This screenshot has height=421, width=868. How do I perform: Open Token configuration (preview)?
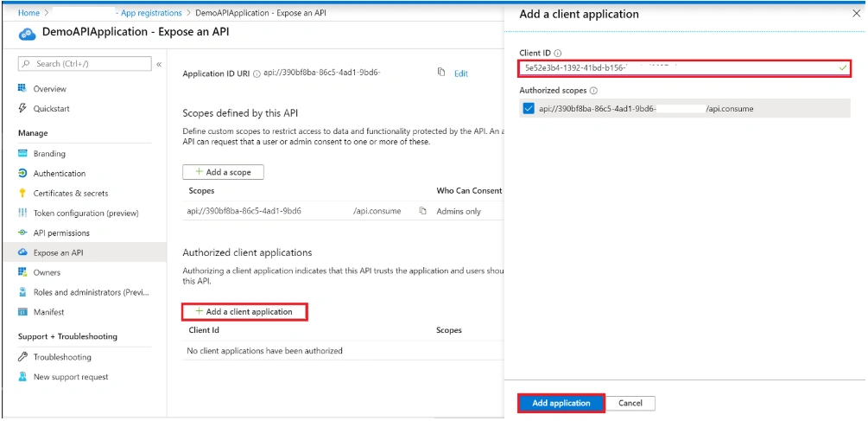pyautogui.click(x=86, y=214)
